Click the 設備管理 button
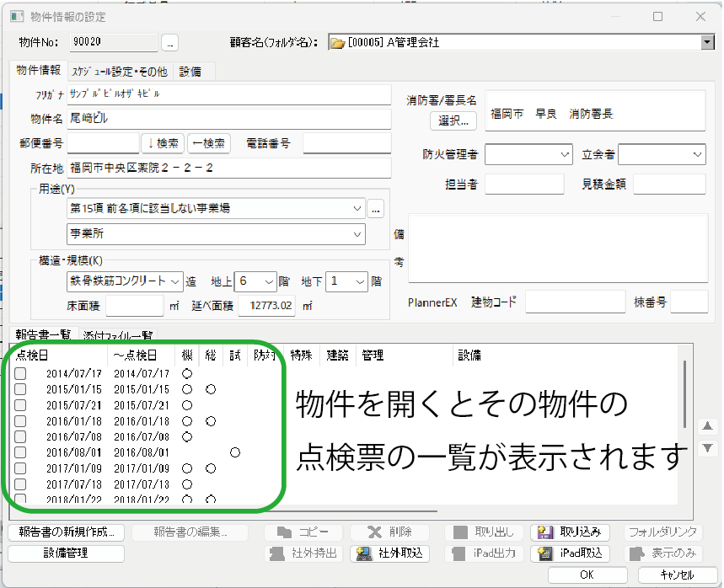The width and height of the screenshot is (724, 588). [x=67, y=553]
